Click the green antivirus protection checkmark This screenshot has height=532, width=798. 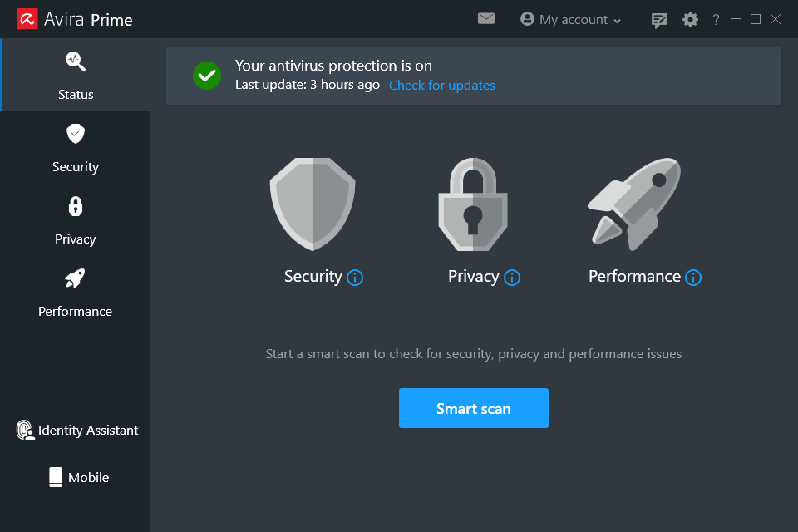(206, 76)
